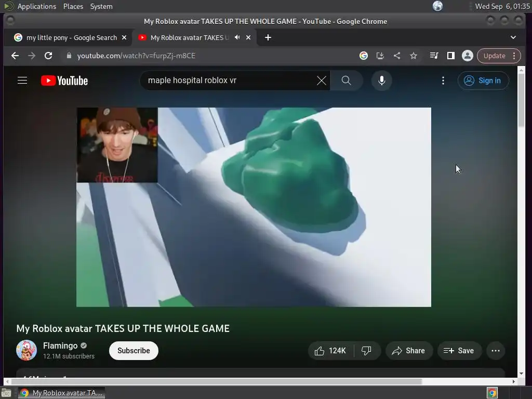Click the browser forward arrow
532x399 pixels.
(x=32, y=56)
